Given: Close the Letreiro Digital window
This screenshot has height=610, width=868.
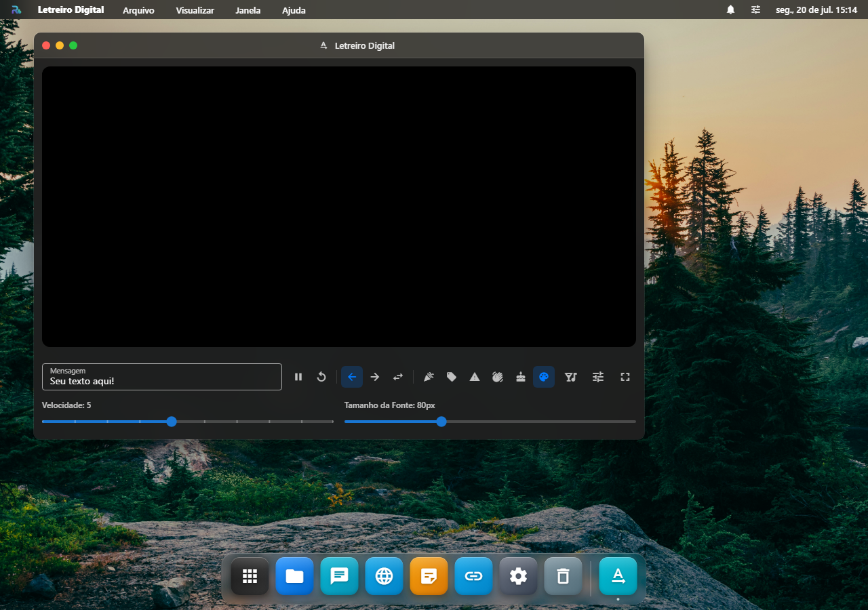Looking at the screenshot, I should [46, 45].
